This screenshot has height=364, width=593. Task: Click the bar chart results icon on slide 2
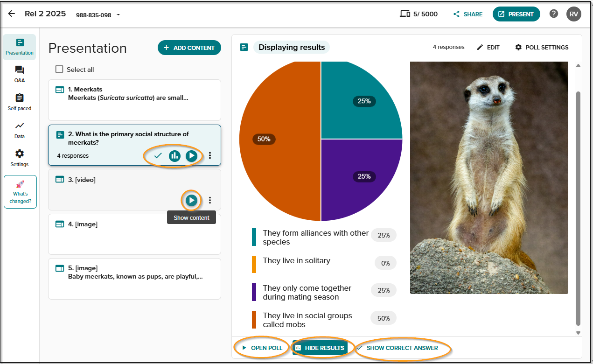click(174, 156)
